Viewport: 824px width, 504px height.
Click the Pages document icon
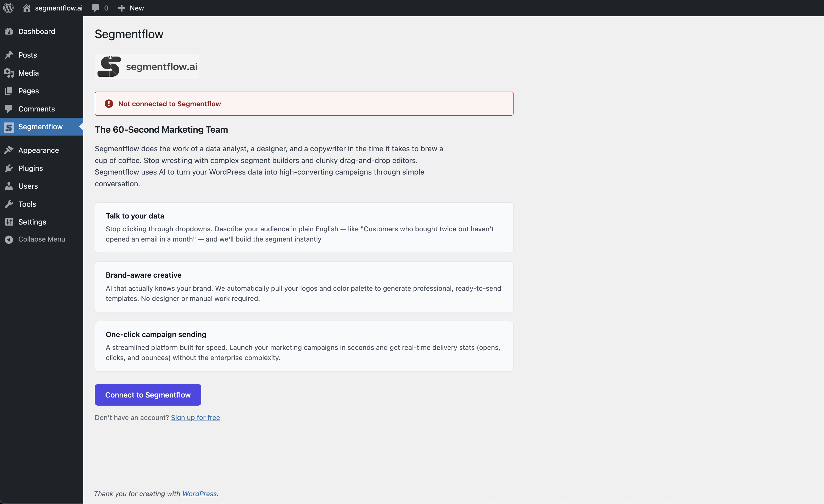9,91
